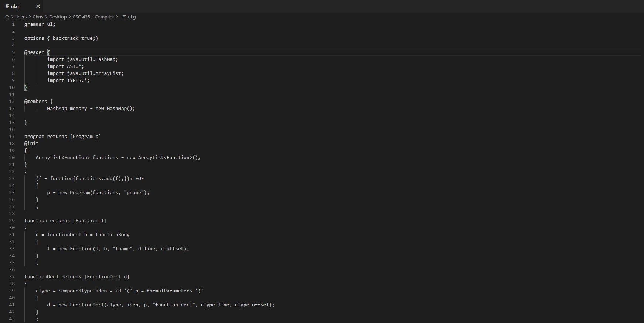
Task: Select line number 5 in the gutter
Action: click(x=13, y=52)
